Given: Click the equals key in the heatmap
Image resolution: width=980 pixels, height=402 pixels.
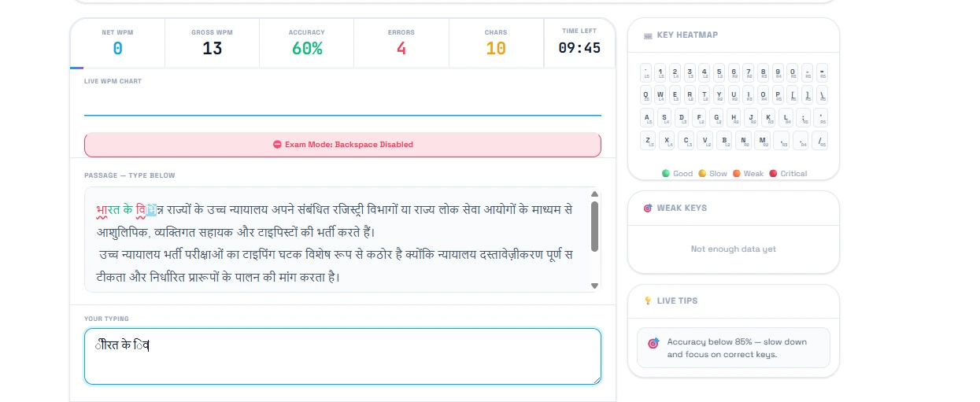Looking at the screenshot, I should pyautogui.click(x=822, y=72).
